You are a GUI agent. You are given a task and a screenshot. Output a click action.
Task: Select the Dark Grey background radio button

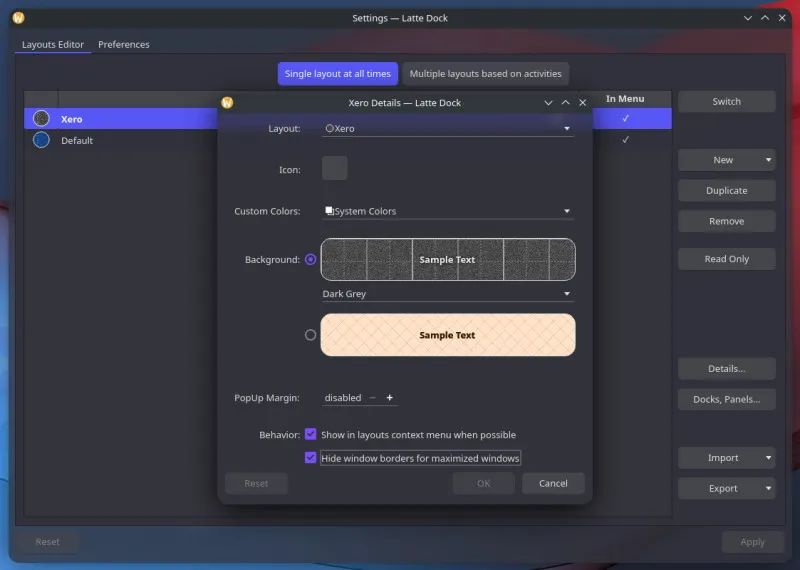pyautogui.click(x=310, y=259)
